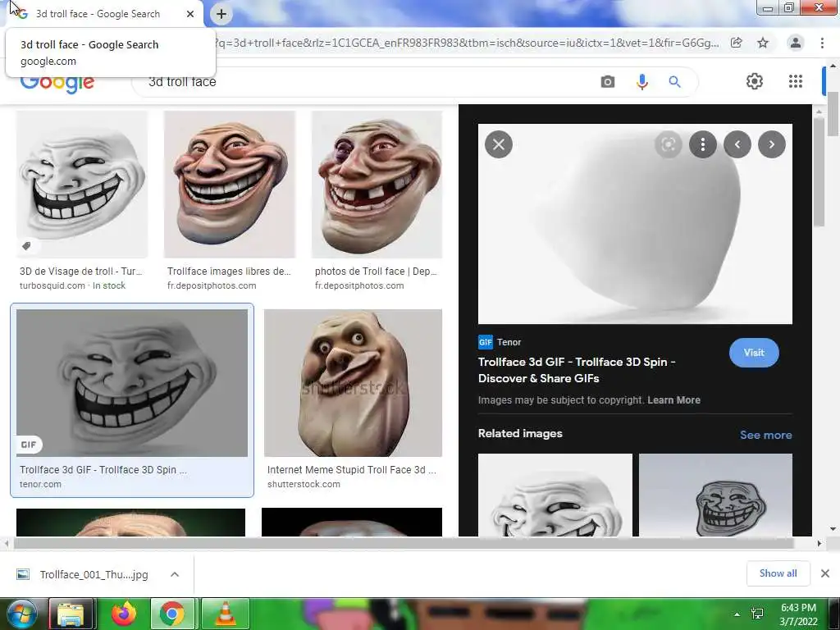Open '3D de Visage de troll' result title
This screenshot has height=630, width=840.
coord(81,271)
